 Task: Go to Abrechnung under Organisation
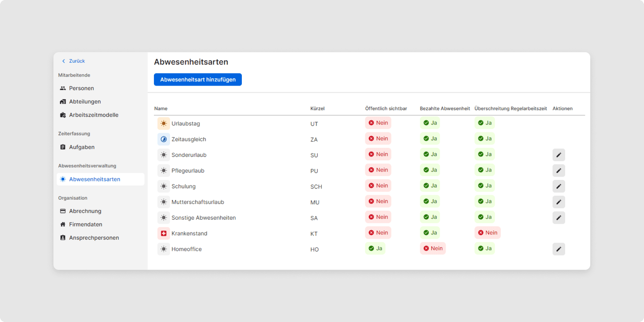tap(85, 211)
